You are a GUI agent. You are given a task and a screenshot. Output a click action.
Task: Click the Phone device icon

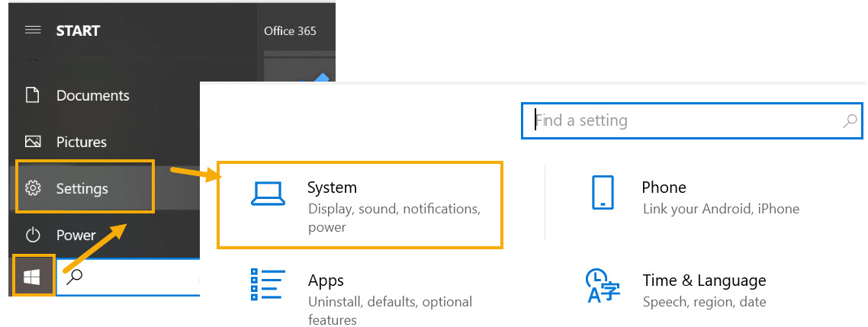tap(603, 192)
